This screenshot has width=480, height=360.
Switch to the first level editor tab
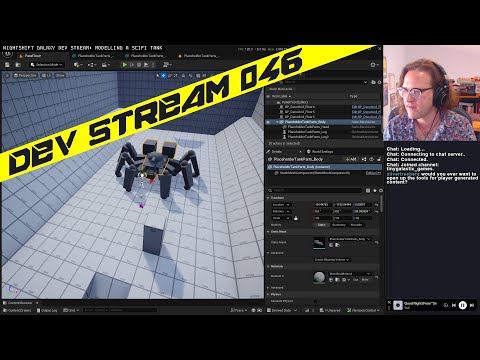tap(32, 56)
